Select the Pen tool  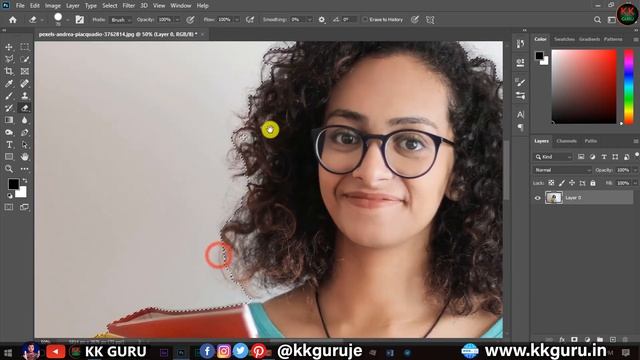click(24, 132)
